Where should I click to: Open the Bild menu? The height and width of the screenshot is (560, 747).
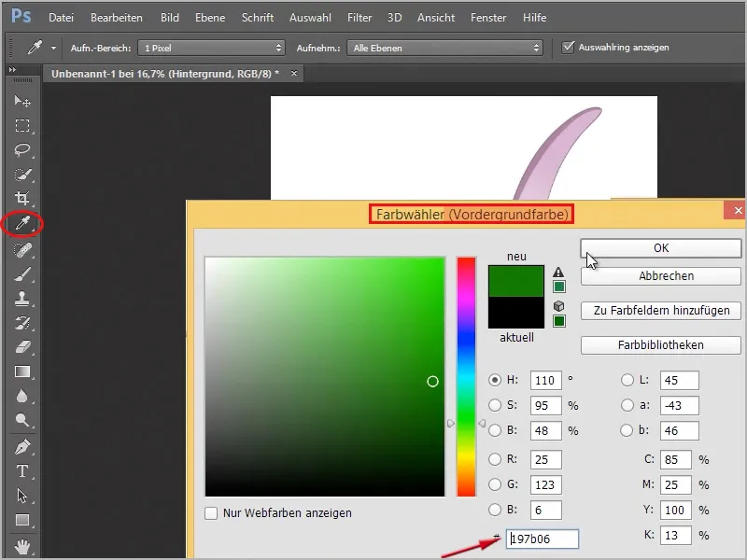click(x=170, y=18)
